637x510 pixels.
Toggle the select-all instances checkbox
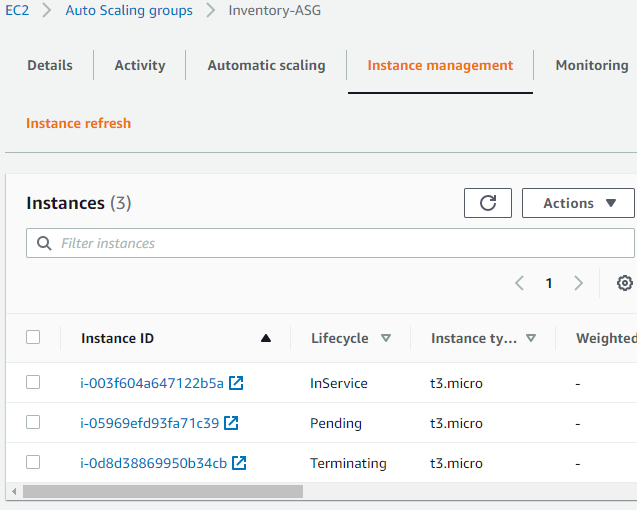pos(33,337)
